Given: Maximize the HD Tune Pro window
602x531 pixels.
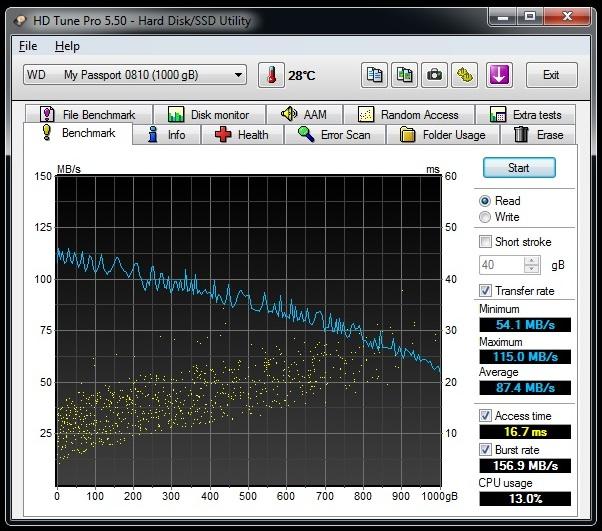Looking at the screenshot, I should [530, 17].
